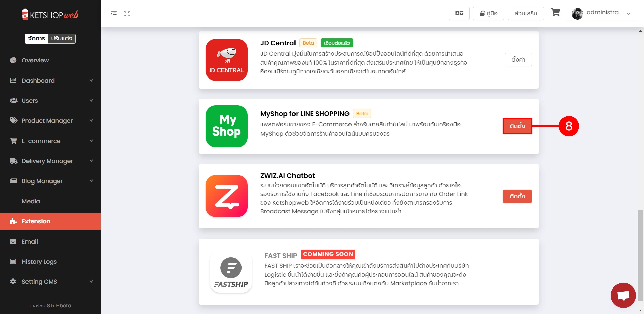Image resolution: width=644 pixels, height=314 pixels.
Task: Switch language with the translate icon button
Action: 459,13
